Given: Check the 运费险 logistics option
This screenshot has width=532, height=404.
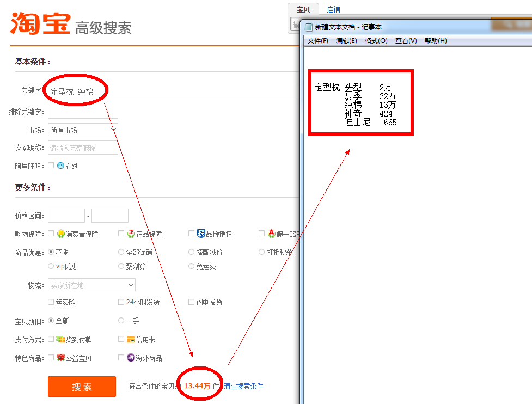Looking at the screenshot, I should (50, 302).
